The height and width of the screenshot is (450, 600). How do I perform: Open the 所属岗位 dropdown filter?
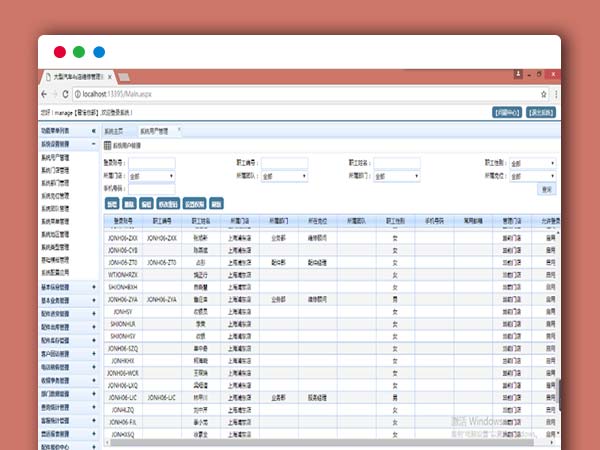coord(532,176)
